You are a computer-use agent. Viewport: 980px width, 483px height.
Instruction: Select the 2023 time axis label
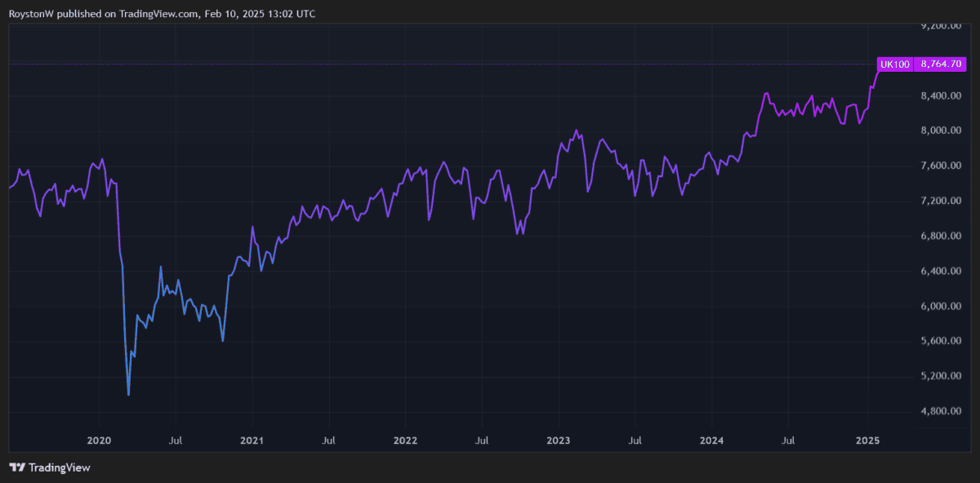559,441
